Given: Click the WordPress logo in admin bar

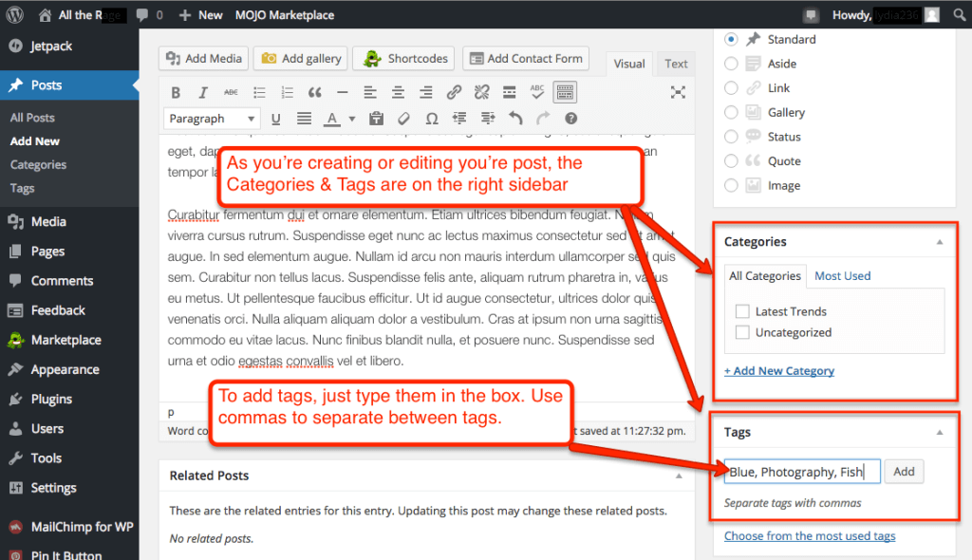Looking at the screenshot, I should 14,15.
